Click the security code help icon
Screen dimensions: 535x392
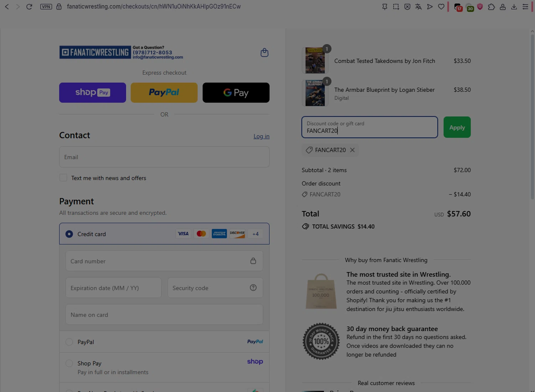point(253,287)
